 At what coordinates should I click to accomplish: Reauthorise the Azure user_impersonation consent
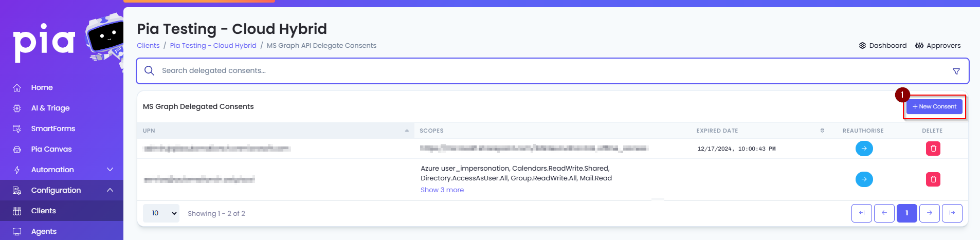[864, 179]
